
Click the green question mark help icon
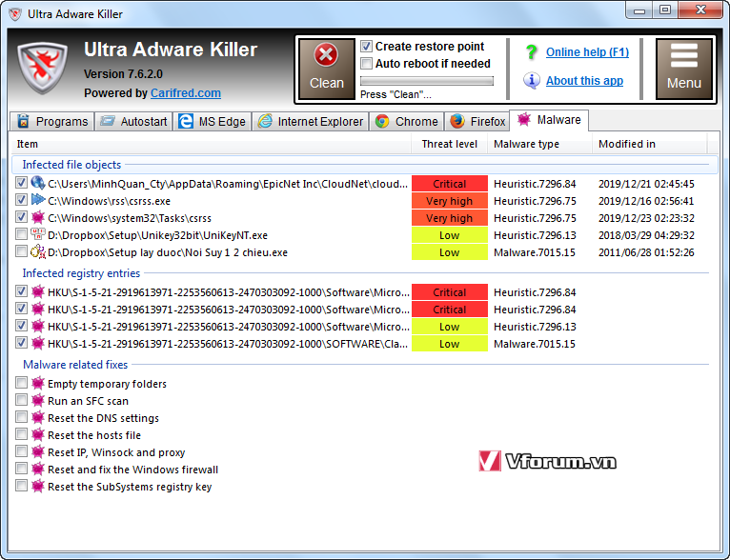pos(531,51)
